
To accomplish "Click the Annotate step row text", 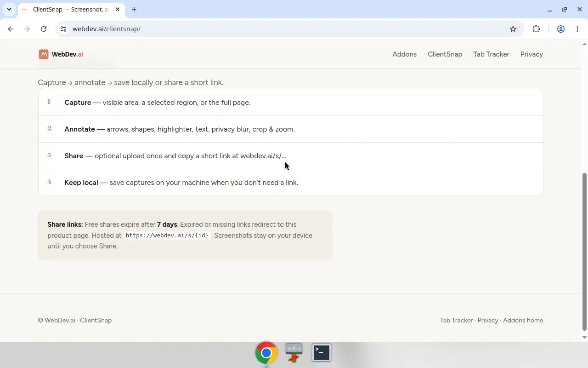I will [180, 129].
